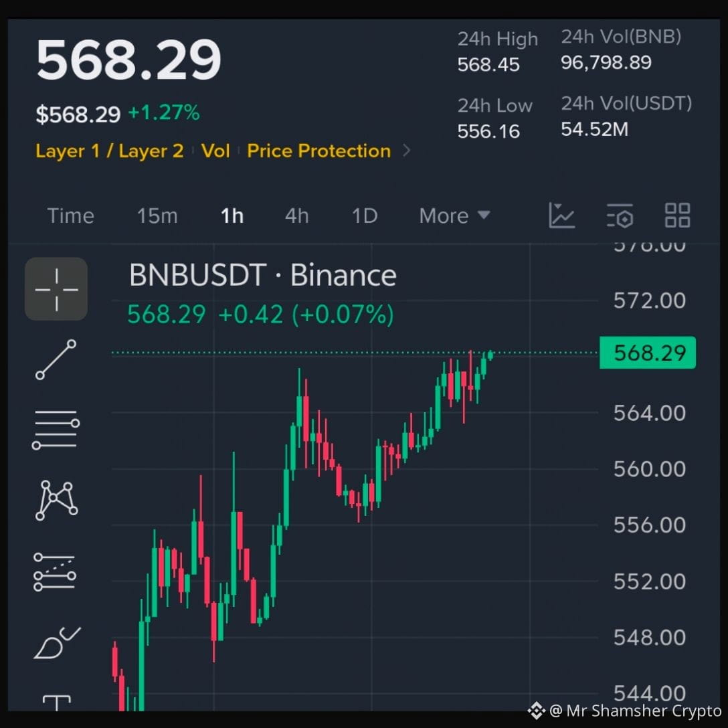This screenshot has height=728, width=728.
Task: Select the long/short position forecasting tool
Action: pos(55,571)
